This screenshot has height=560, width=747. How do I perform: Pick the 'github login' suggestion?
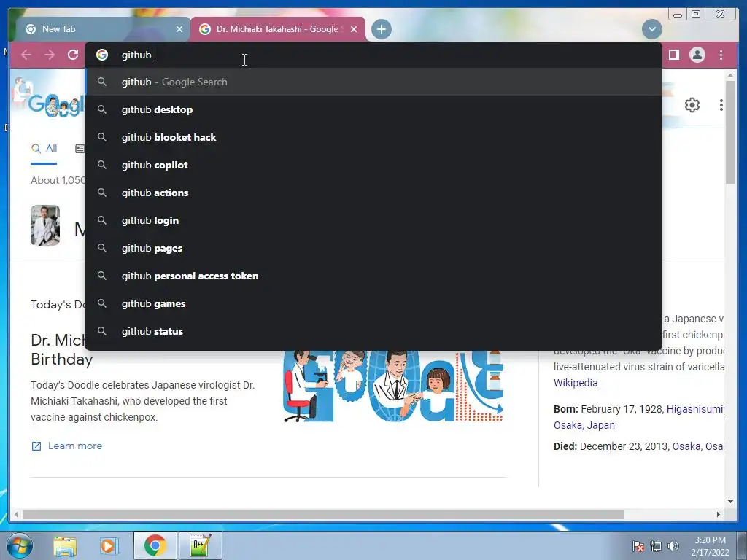point(374,220)
